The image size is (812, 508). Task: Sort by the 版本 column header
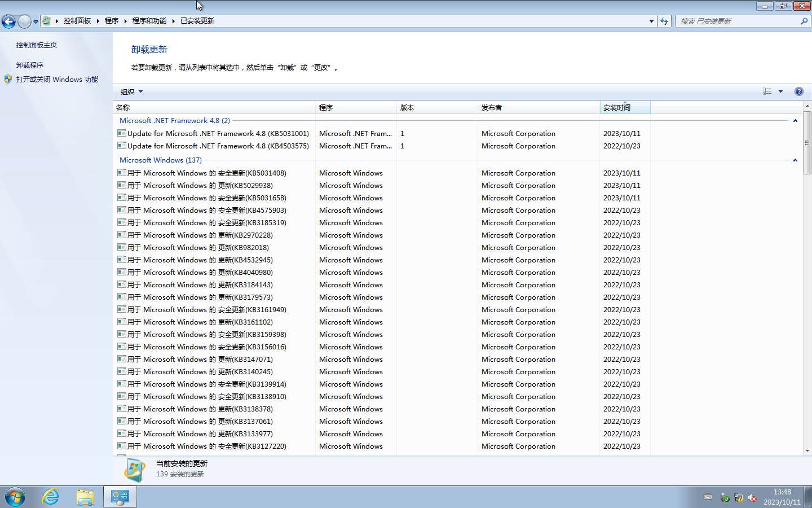[x=437, y=107]
